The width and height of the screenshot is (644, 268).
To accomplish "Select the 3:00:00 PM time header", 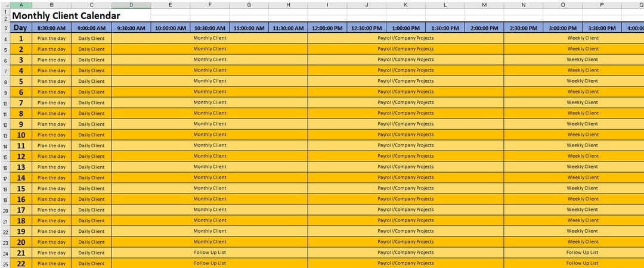I will [563, 28].
